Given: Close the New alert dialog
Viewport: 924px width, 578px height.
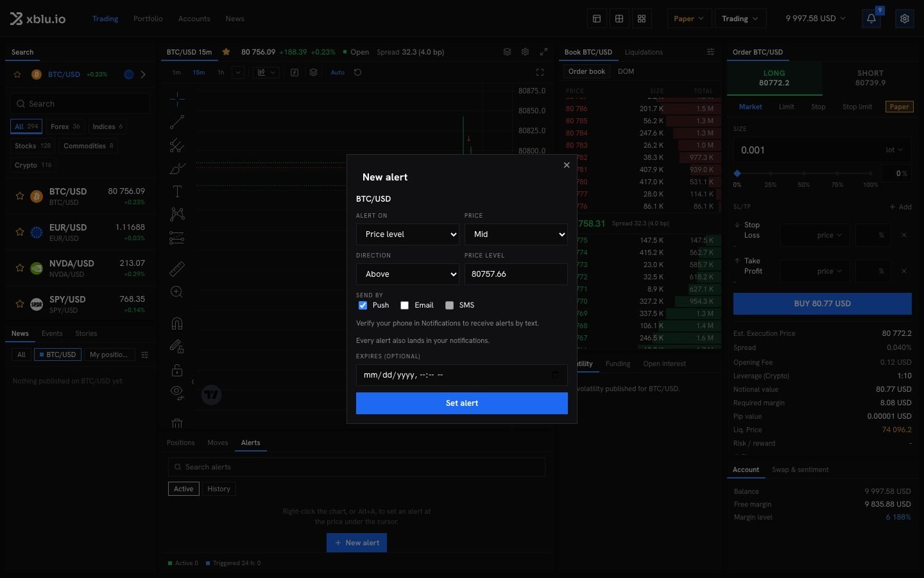Looking at the screenshot, I should tap(567, 165).
